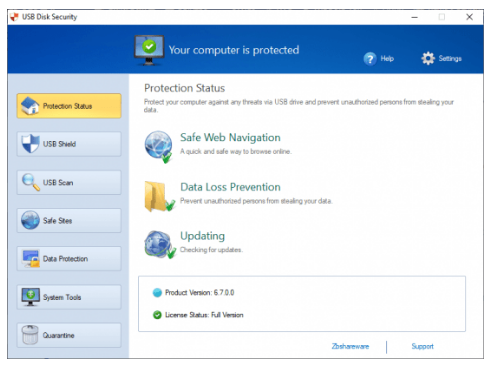Click the 'Protection Status' page heading
The height and width of the screenshot is (365, 488).
(185, 88)
